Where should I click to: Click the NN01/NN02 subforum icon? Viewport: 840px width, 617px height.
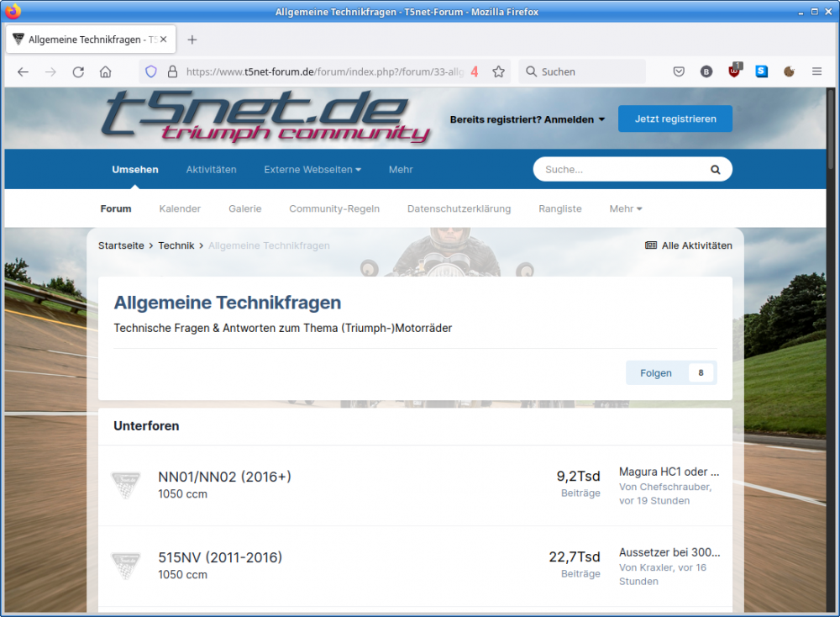pos(126,485)
